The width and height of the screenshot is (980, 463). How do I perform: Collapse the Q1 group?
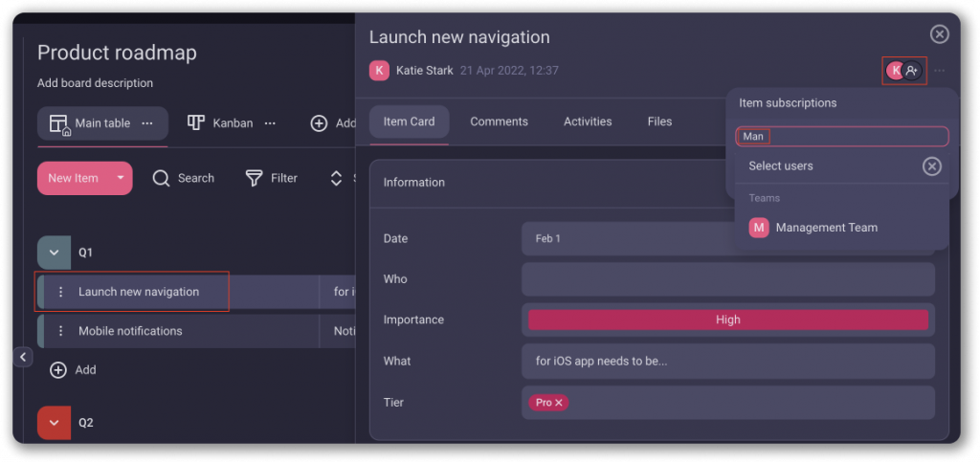(x=54, y=253)
